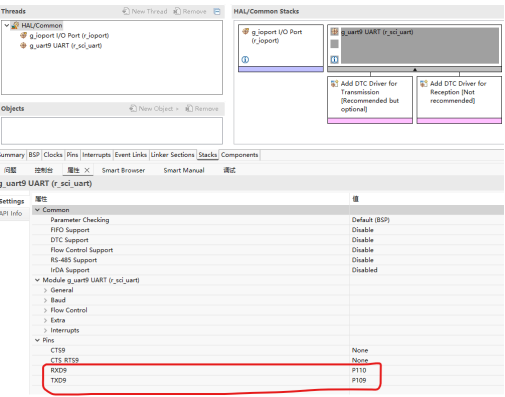Click the New Object button
This screenshot has width=505, height=397.
152,108
